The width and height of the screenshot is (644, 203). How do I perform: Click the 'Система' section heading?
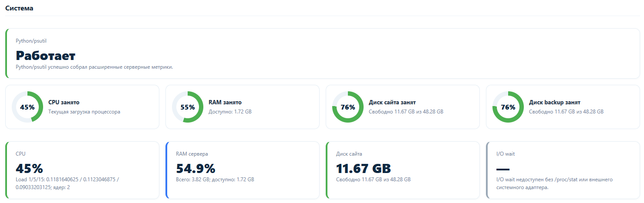[x=19, y=8]
